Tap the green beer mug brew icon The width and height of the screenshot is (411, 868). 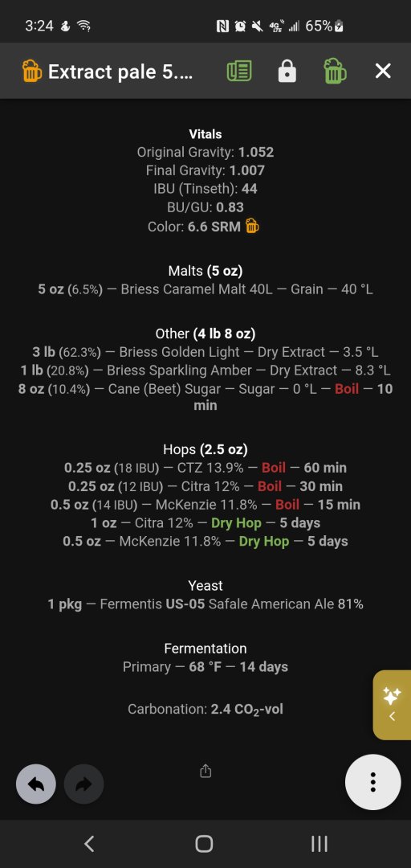(x=336, y=72)
